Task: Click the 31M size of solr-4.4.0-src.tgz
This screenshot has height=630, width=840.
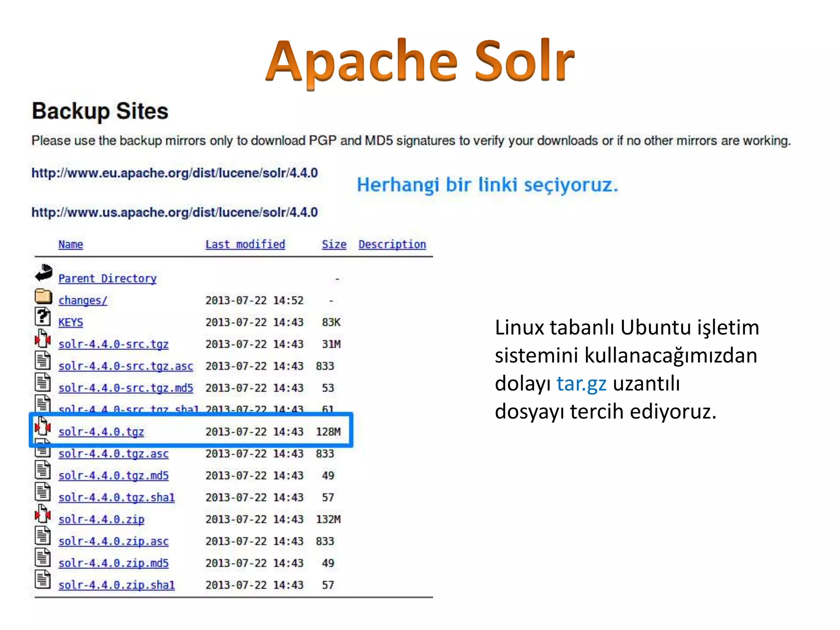Action: (x=331, y=344)
